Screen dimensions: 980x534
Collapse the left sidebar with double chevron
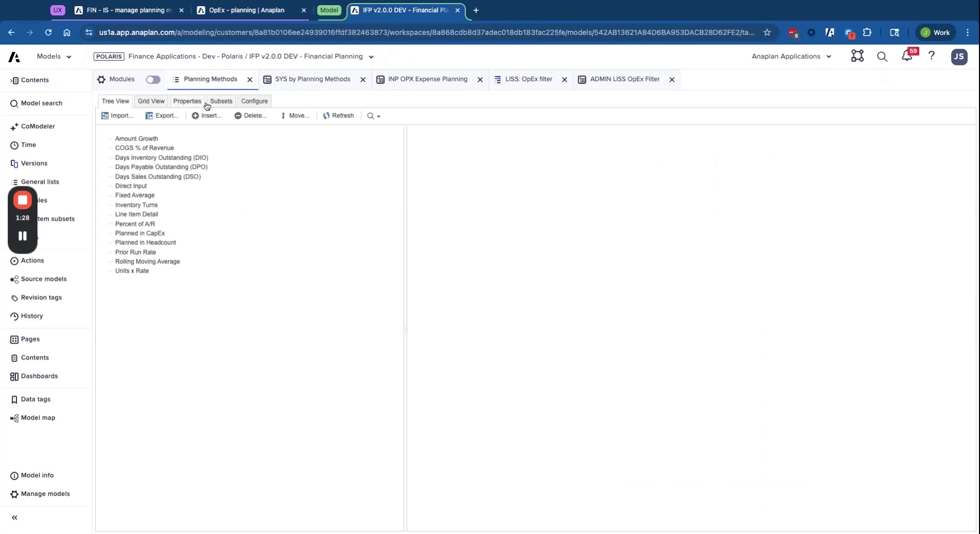(x=14, y=518)
